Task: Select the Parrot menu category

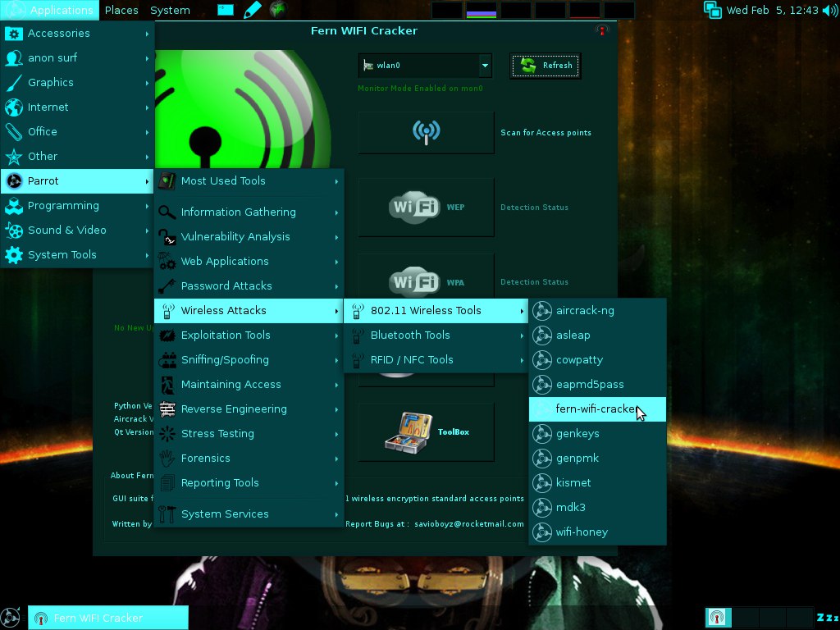Action: coord(77,181)
